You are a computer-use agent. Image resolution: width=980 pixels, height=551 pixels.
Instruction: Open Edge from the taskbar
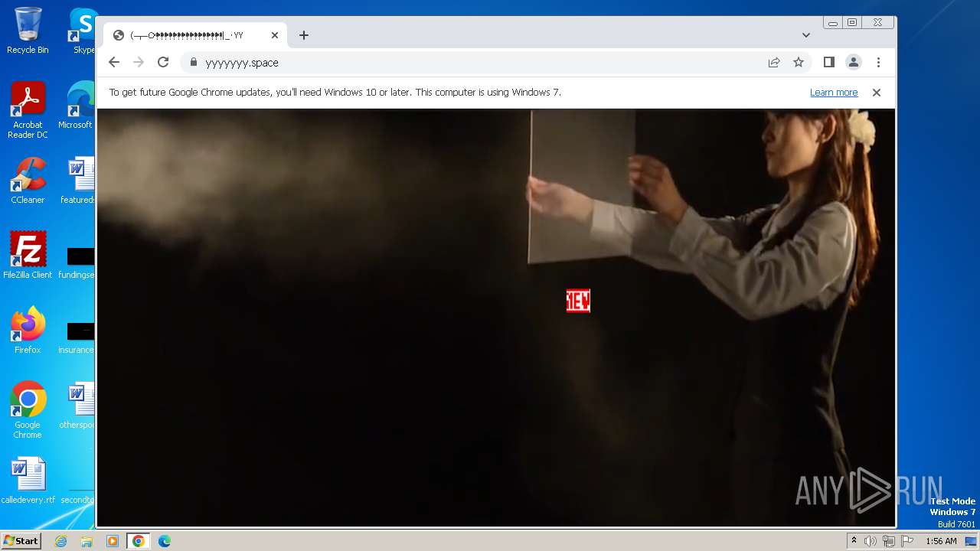[165, 541]
